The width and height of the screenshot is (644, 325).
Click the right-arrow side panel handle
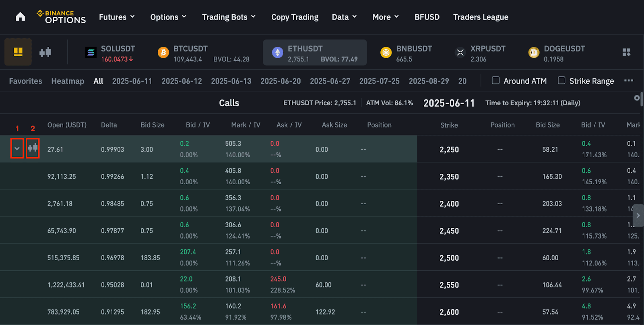tap(638, 216)
